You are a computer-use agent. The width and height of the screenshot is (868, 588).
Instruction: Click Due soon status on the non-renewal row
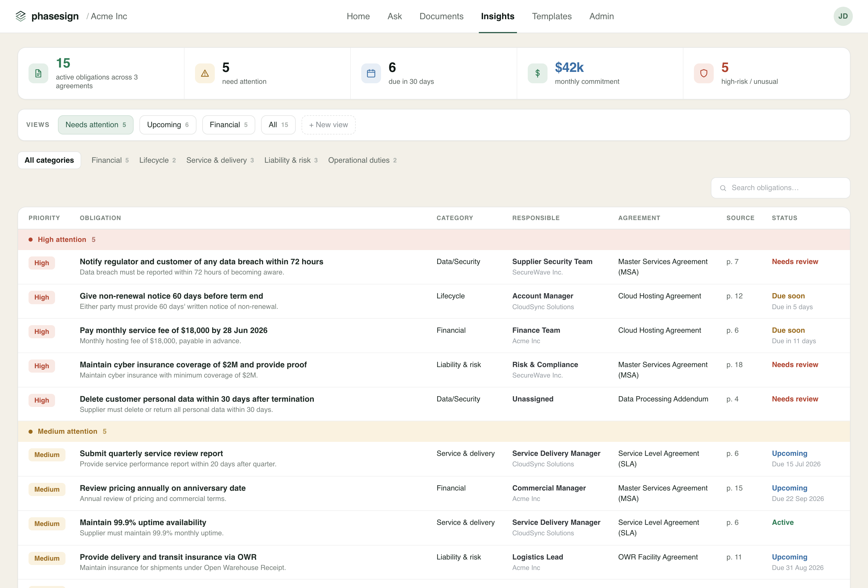pos(788,296)
